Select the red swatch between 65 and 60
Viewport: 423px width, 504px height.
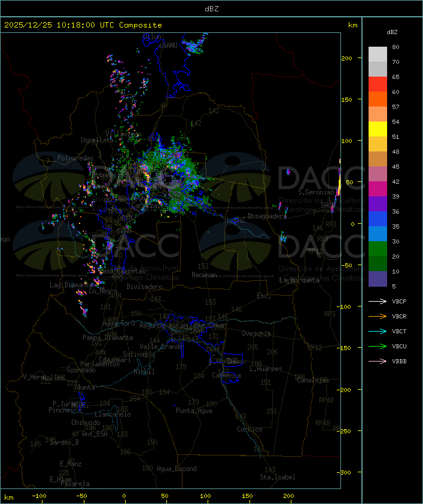[x=378, y=84]
